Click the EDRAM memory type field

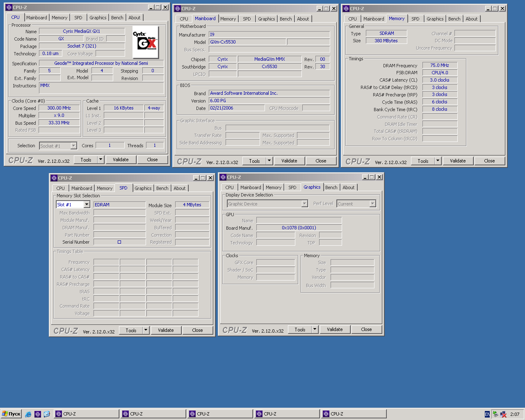(x=119, y=205)
